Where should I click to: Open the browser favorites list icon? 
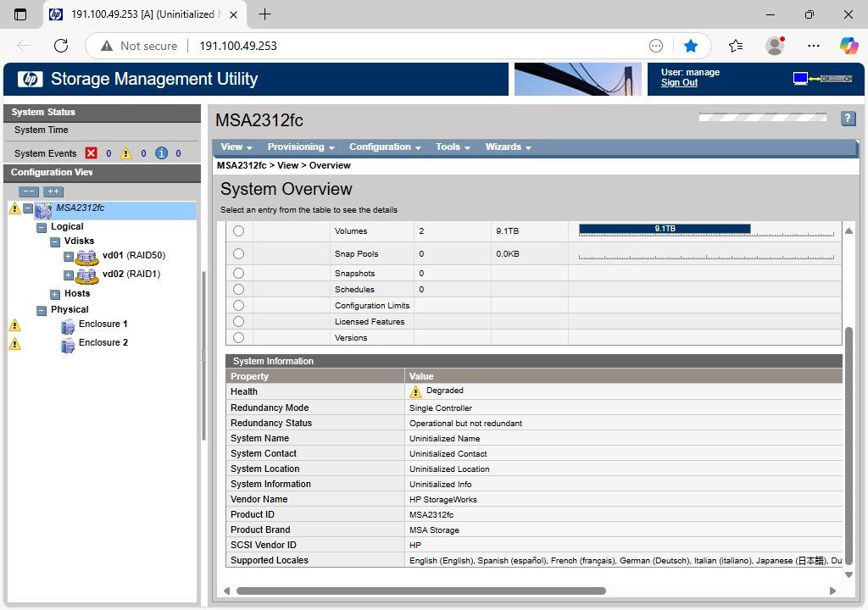tap(736, 46)
